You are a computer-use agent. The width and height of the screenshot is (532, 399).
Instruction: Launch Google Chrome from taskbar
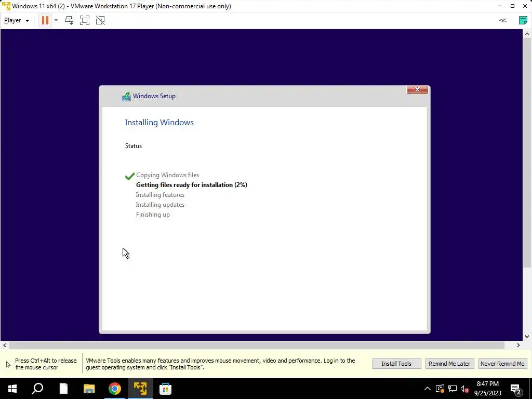[115, 389]
